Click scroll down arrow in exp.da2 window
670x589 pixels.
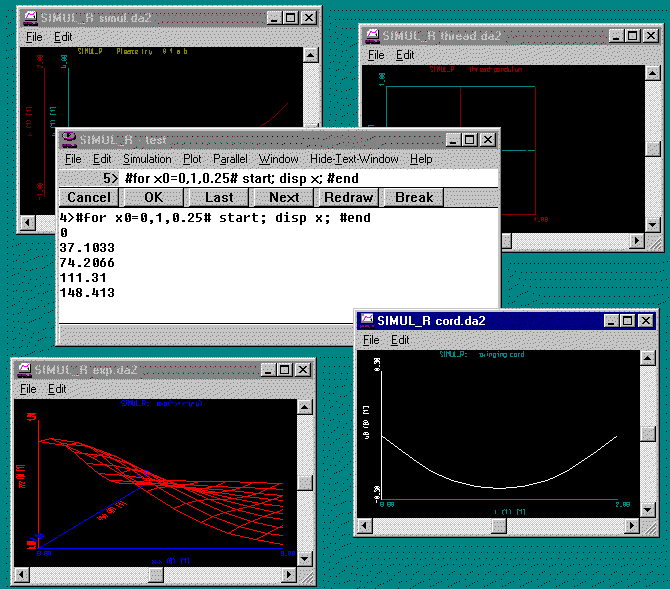304,558
